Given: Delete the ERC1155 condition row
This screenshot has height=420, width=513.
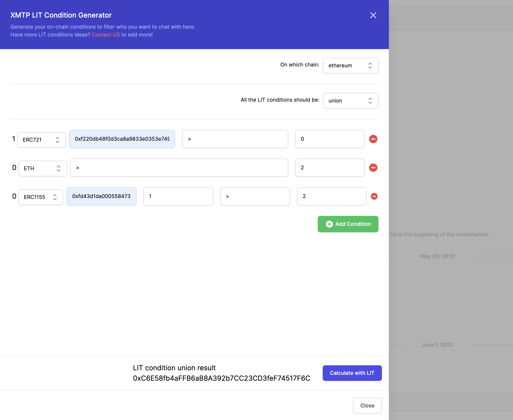Looking at the screenshot, I should click(374, 196).
